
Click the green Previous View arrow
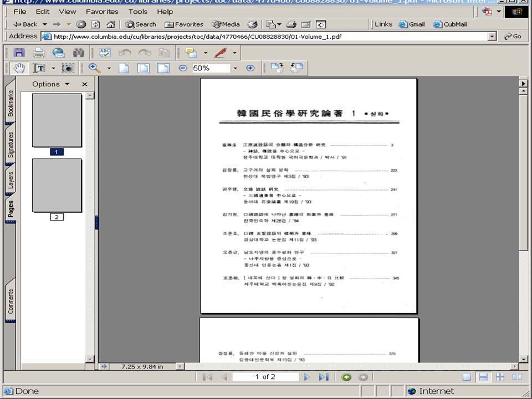(x=346, y=377)
